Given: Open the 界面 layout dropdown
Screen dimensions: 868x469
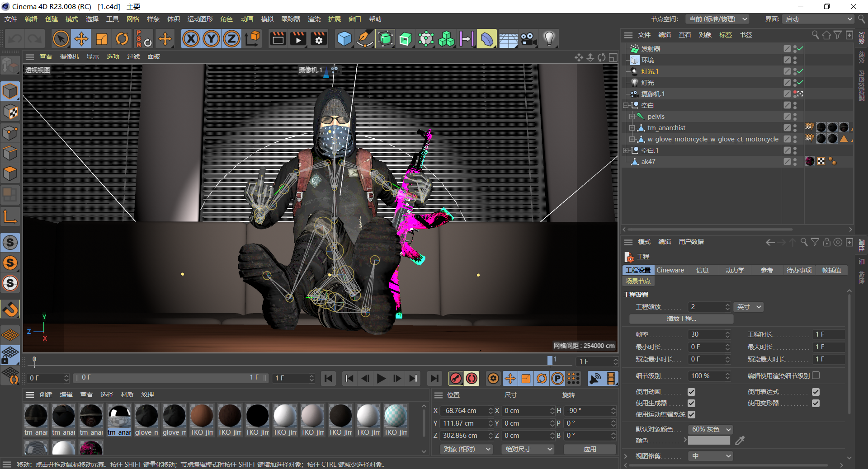Looking at the screenshot, I should pos(818,19).
